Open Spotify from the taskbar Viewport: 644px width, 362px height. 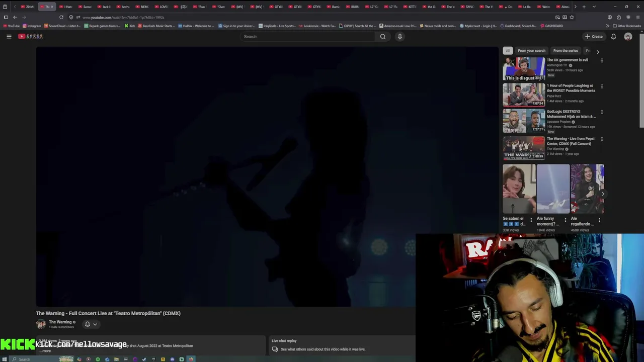point(98,359)
